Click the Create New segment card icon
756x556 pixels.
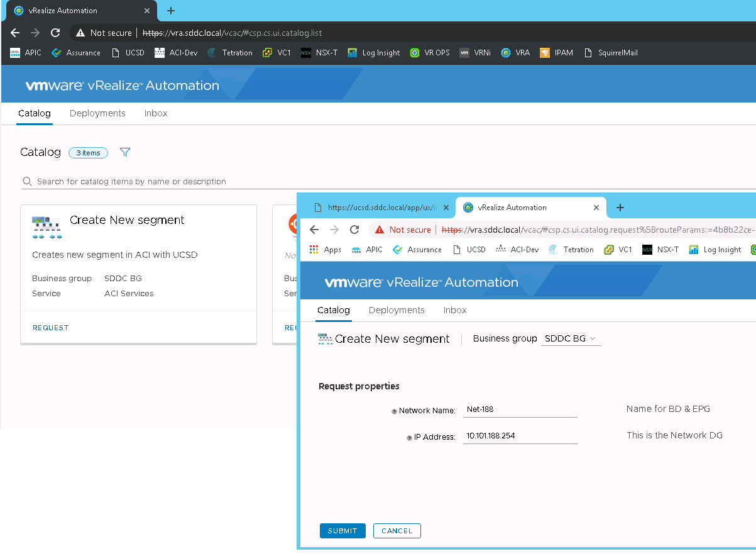pyautogui.click(x=47, y=227)
